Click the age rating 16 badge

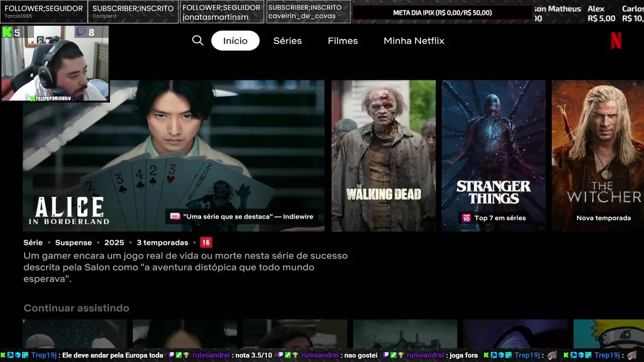pyautogui.click(x=206, y=243)
